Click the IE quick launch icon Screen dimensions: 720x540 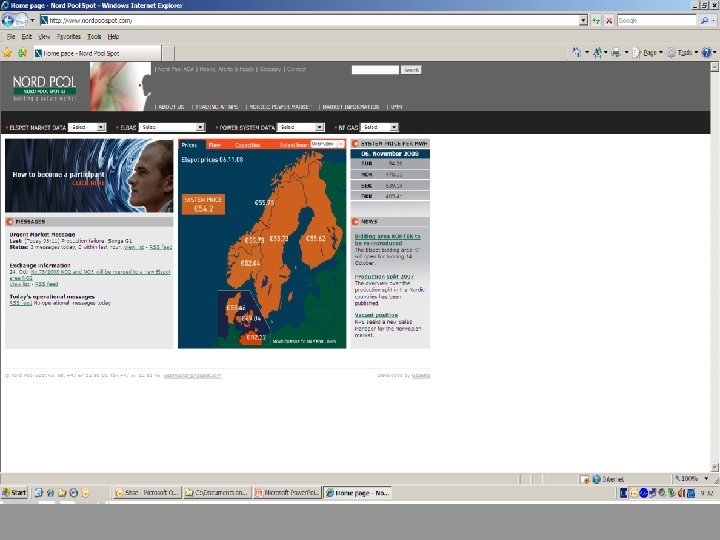pyautogui.click(x=50, y=493)
